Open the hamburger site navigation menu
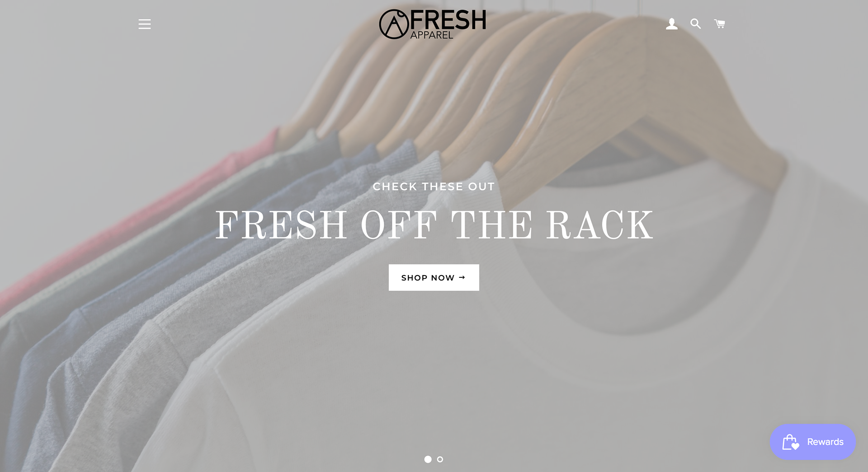 pyautogui.click(x=145, y=24)
